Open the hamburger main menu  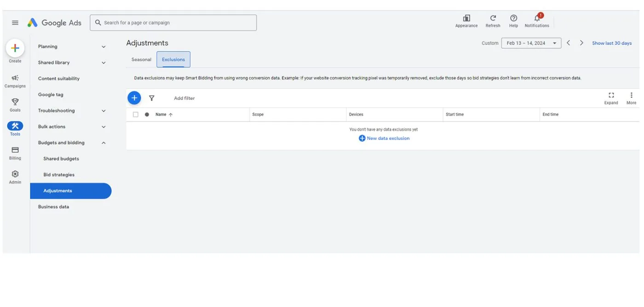(x=15, y=23)
